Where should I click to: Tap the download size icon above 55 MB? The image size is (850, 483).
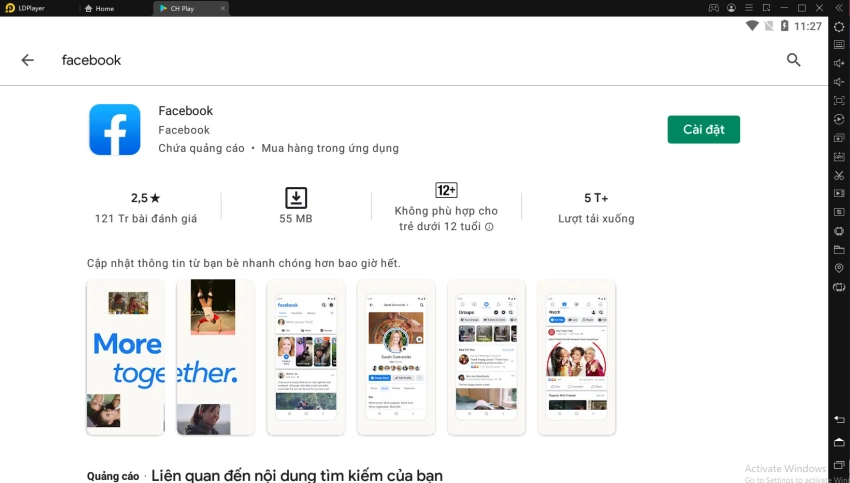coord(296,198)
